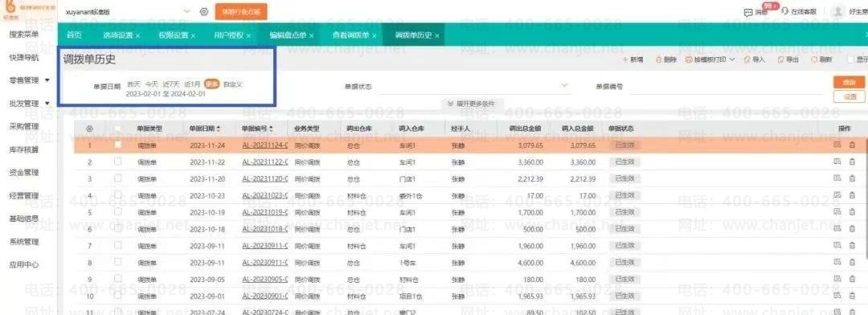Click the 删除 toolbar icon
The width and height of the screenshot is (868, 315).
tap(658, 59)
